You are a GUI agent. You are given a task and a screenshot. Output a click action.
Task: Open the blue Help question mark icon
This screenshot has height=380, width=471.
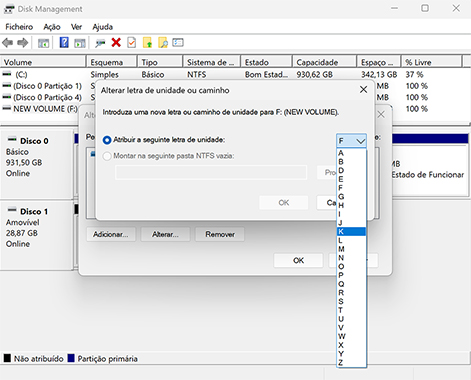tap(64, 43)
